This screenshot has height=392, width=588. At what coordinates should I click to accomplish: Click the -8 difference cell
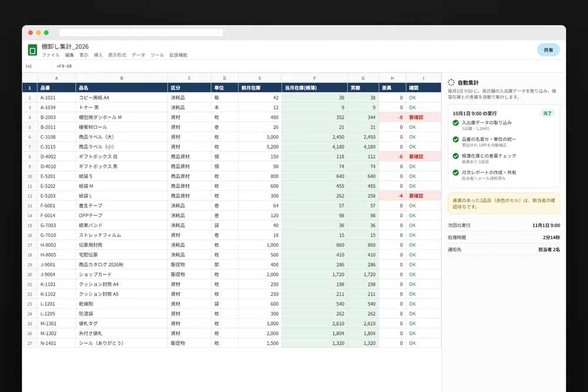coord(392,118)
